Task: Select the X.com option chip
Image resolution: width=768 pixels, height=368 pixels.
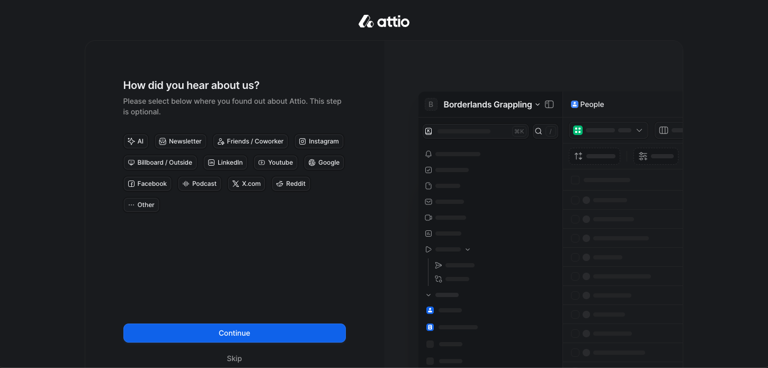Action: (246, 184)
